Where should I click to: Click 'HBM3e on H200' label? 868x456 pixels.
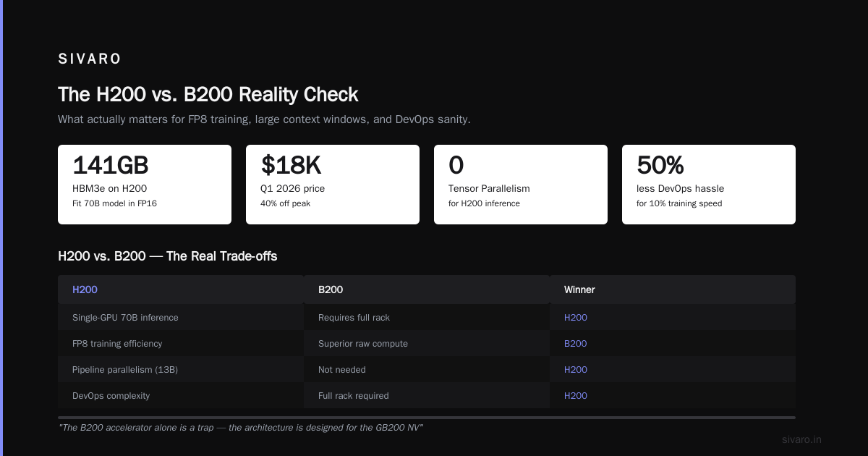click(x=110, y=188)
